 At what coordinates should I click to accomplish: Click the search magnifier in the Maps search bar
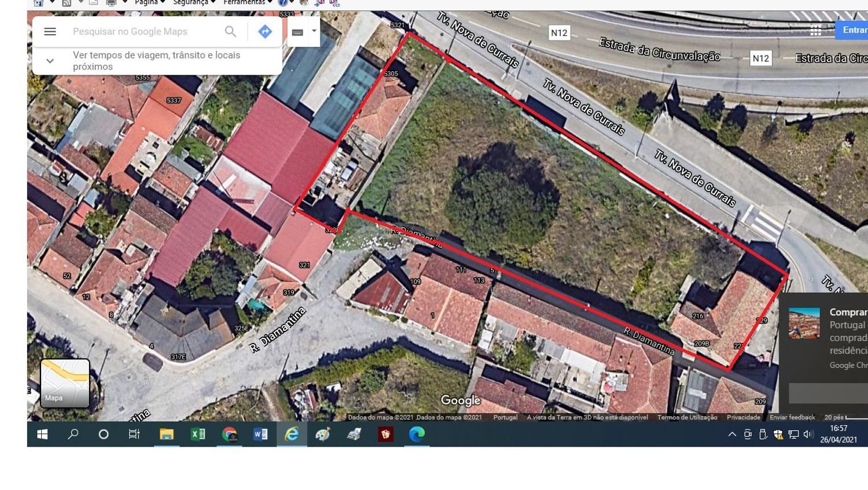230,31
